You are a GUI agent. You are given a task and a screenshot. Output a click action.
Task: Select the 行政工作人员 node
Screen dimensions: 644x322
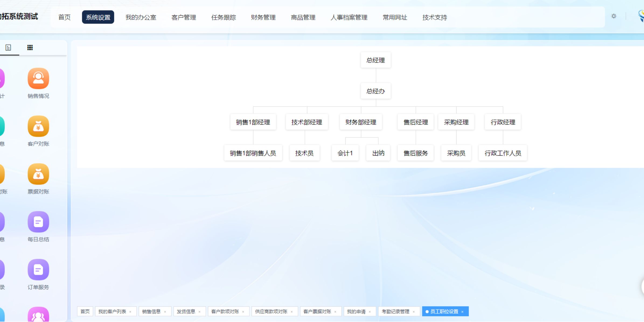point(503,153)
